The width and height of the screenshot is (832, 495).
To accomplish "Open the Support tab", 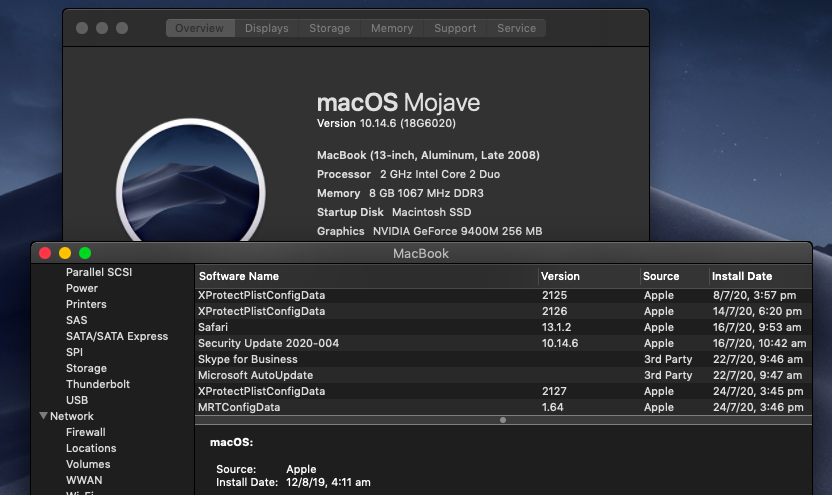I will [455, 28].
